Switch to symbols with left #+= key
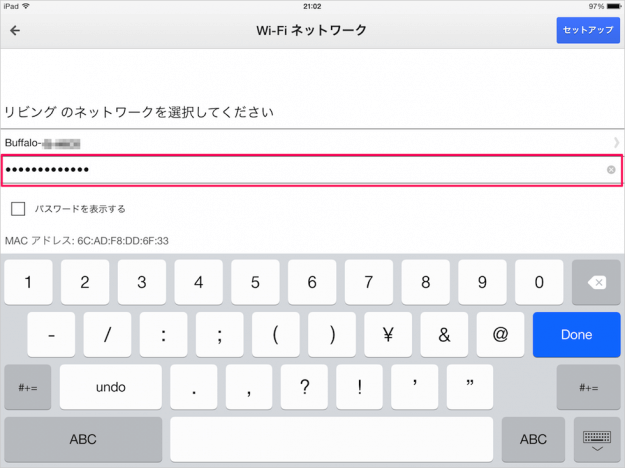625x468 pixels. point(27,387)
